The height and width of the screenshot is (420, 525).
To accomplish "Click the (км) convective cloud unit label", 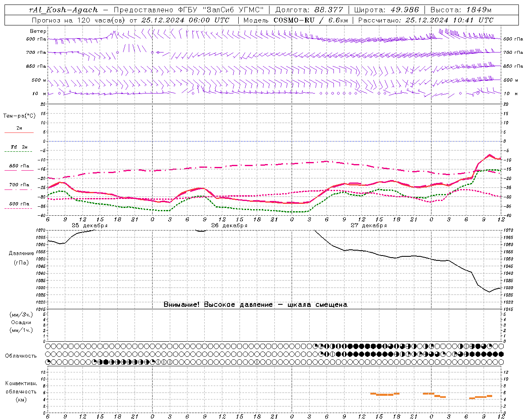I will click(21, 399).
